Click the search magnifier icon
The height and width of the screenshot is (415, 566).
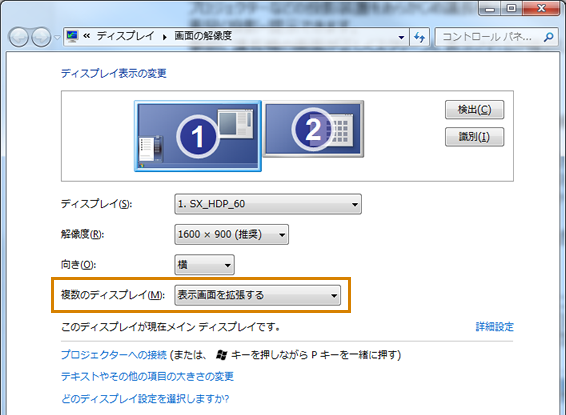548,37
